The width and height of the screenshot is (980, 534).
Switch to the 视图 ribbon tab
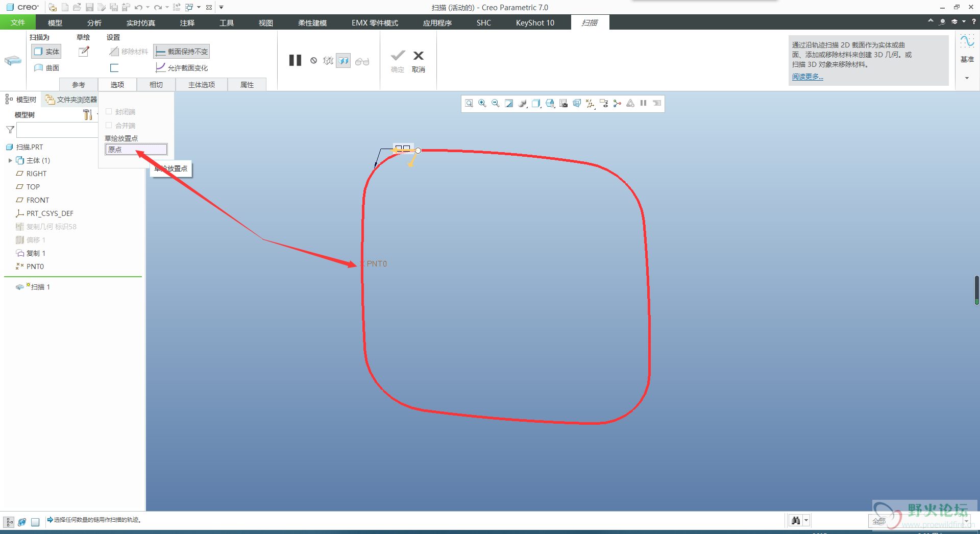tap(266, 22)
